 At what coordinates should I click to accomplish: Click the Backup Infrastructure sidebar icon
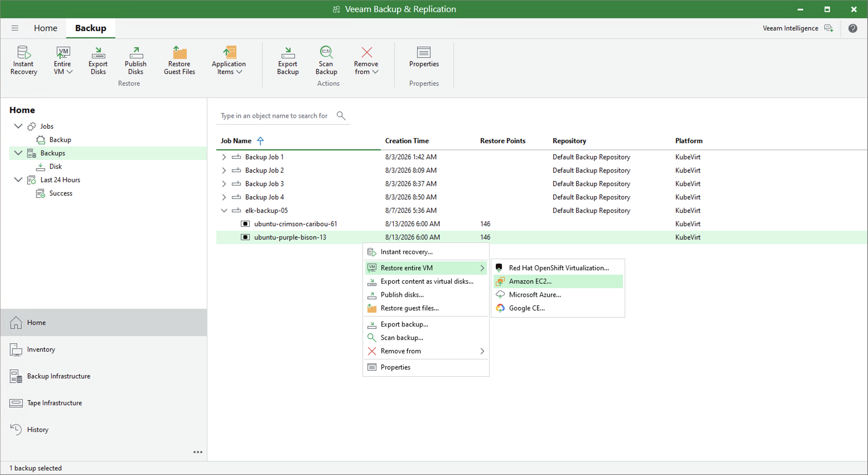[16, 376]
